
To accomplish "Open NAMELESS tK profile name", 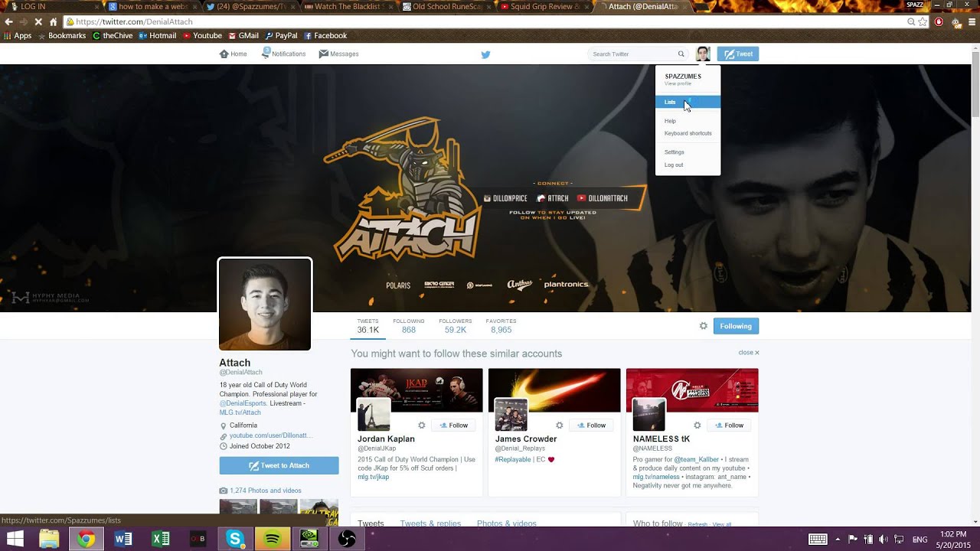I will (x=661, y=439).
